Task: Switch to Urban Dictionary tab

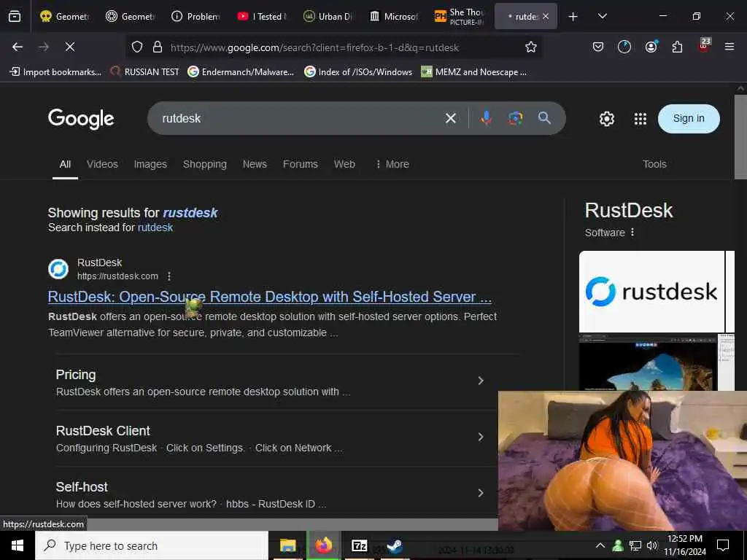Action: point(328,17)
